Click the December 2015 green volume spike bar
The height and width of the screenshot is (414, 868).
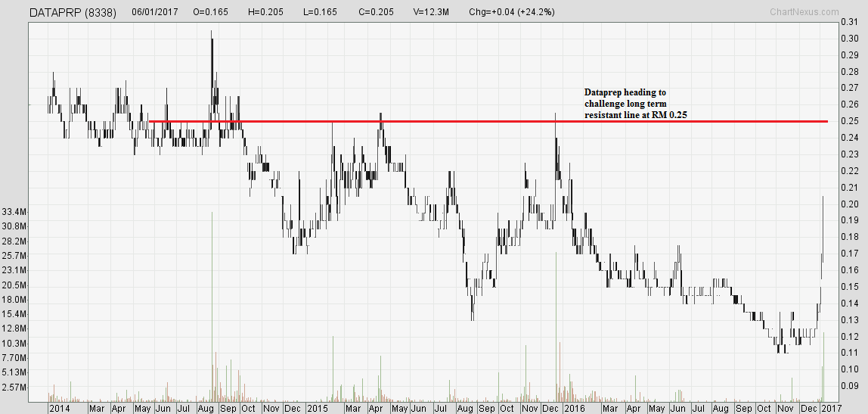click(555, 327)
